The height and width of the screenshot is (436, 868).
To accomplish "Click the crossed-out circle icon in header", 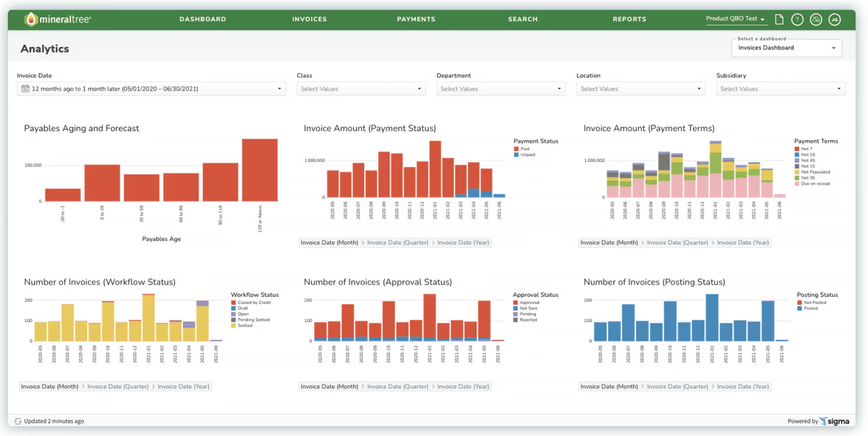I will click(816, 19).
